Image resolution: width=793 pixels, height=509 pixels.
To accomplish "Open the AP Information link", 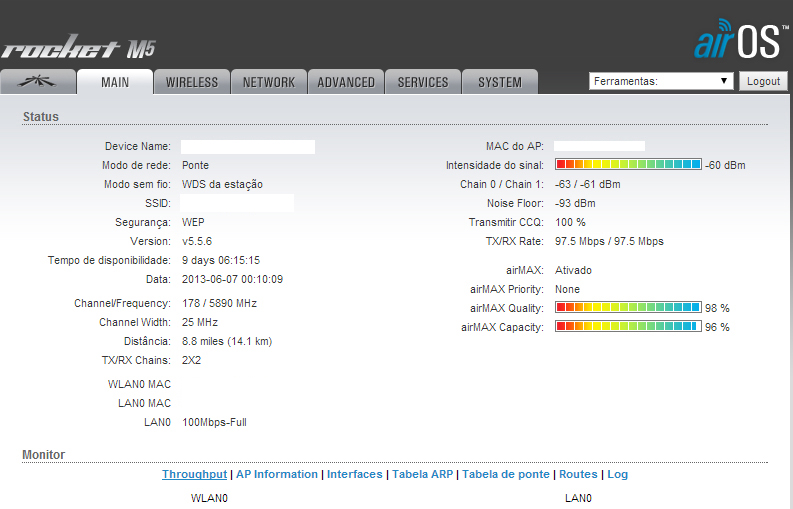I will [x=277, y=474].
